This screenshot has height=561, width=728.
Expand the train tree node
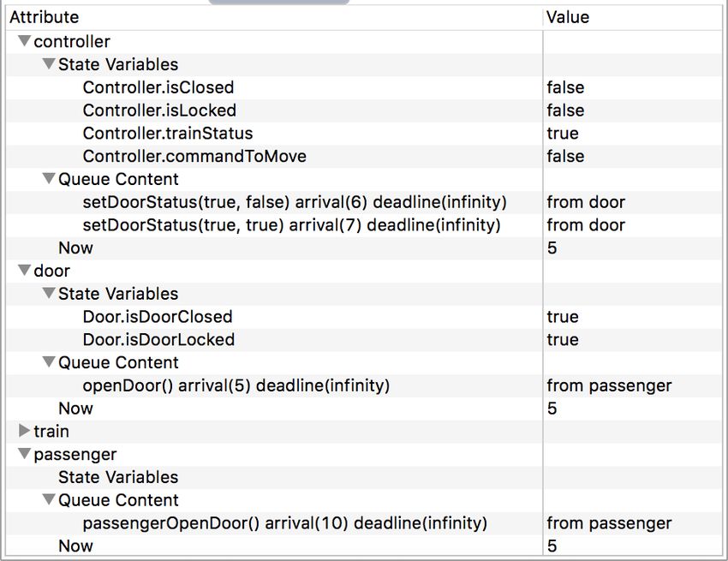[24, 431]
